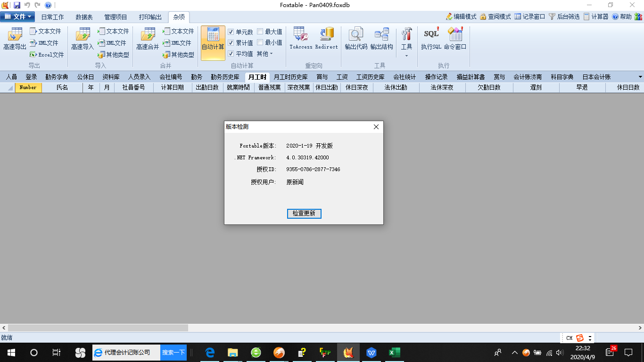Expand the 其他 dropdown in 自动计算

(x=264, y=54)
